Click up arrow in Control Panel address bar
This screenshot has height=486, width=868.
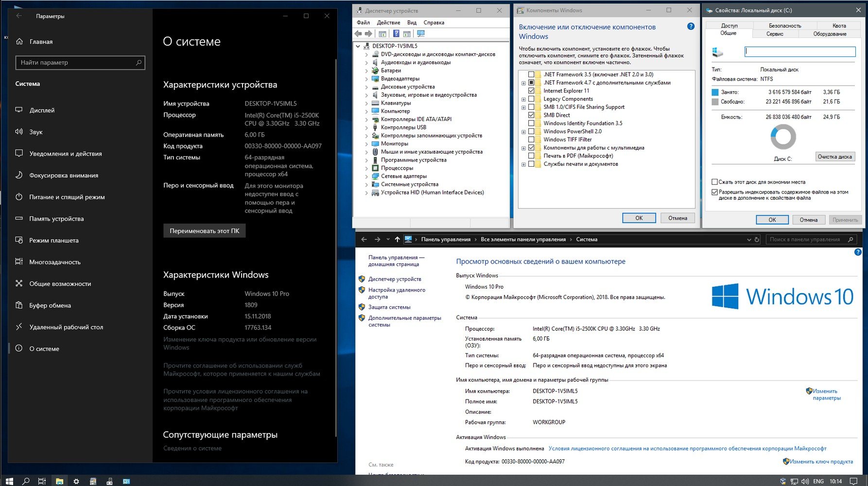click(x=397, y=239)
